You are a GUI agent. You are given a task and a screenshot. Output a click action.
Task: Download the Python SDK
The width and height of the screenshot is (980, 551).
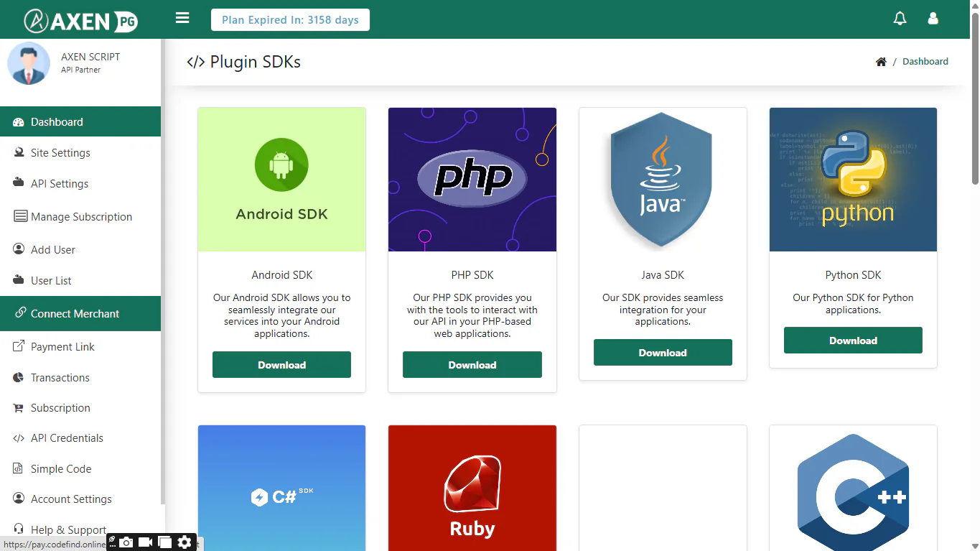coord(853,341)
